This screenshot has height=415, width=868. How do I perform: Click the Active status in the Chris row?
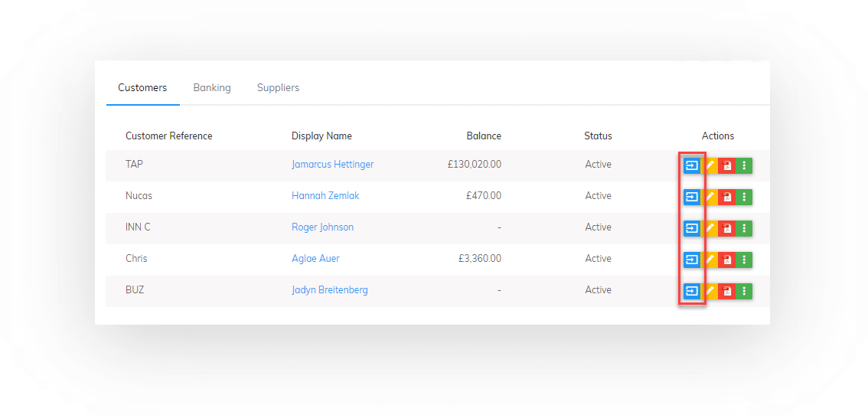[x=598, y=259]
